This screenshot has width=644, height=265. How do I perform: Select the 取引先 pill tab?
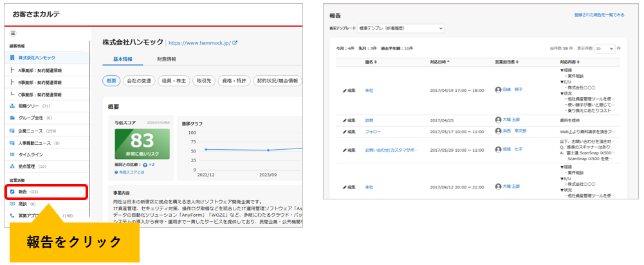pyautogui.click(x=204, y=80)
